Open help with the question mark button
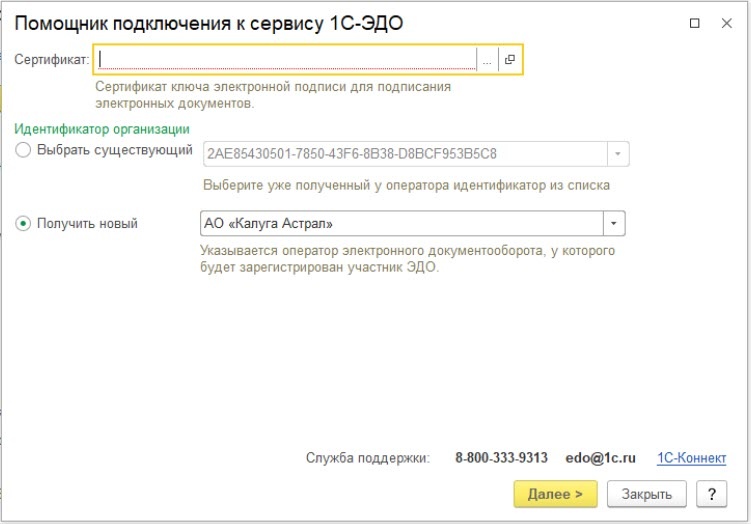 click(x=711, y=493)
